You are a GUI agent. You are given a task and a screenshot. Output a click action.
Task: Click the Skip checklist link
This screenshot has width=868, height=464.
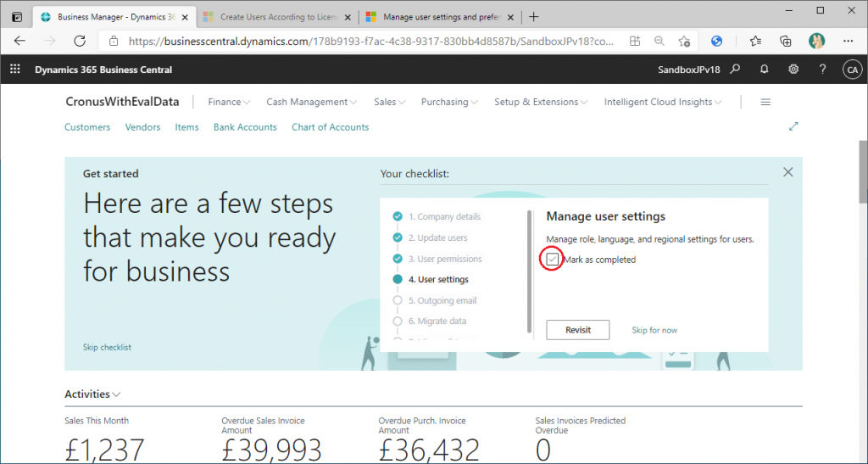click(x=107, y=347)
